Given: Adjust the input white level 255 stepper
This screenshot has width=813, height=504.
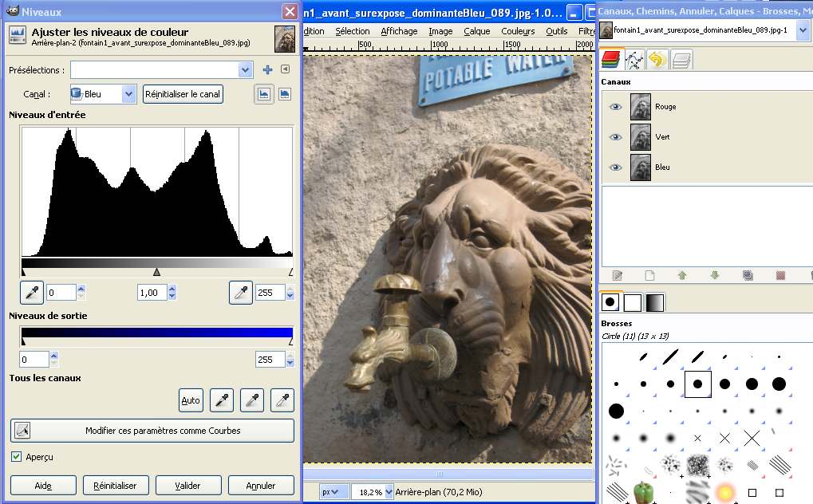Looking at the screenshot, I should coord(290,293).
